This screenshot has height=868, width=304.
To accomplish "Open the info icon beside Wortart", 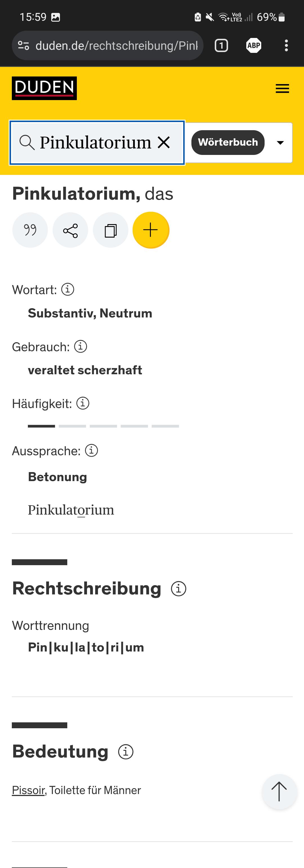I will coord(68,289).
